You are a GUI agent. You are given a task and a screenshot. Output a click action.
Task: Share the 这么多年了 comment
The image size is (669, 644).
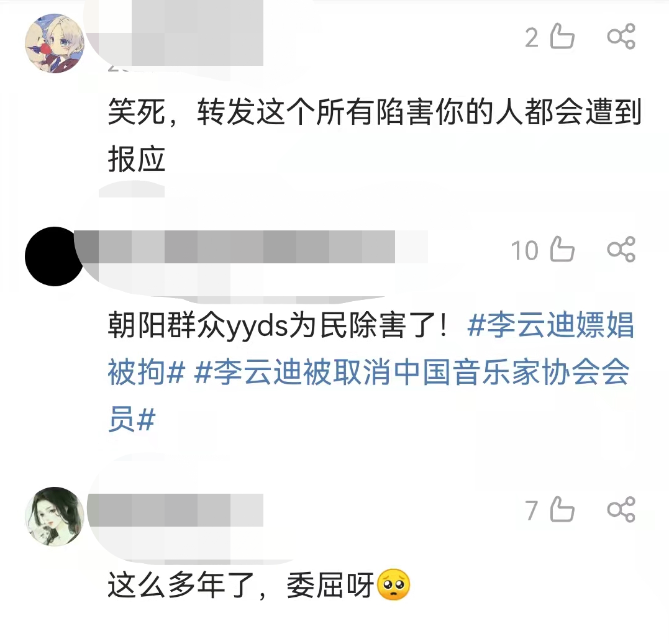(621, 509)
